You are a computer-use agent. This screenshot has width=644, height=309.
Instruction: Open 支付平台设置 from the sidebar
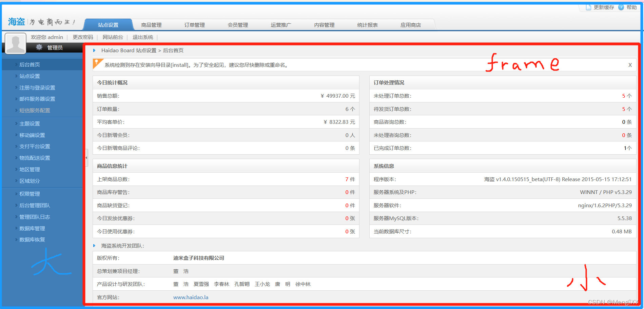(x=34, y=146)
